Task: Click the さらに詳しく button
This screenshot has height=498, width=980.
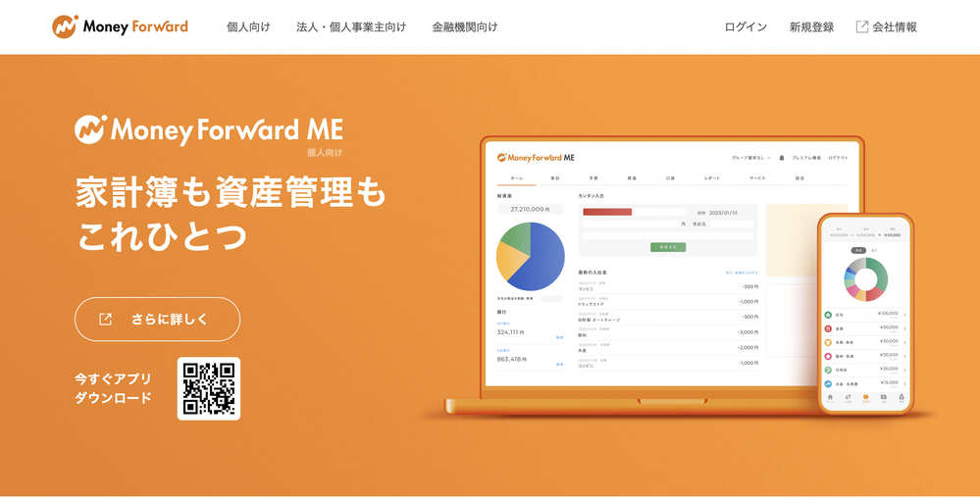Action: [158, 320]
